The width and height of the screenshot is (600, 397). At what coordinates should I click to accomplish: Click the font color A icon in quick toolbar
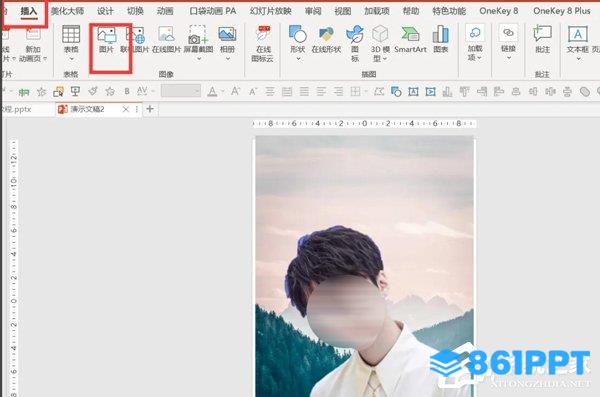(x=212, y=91)
